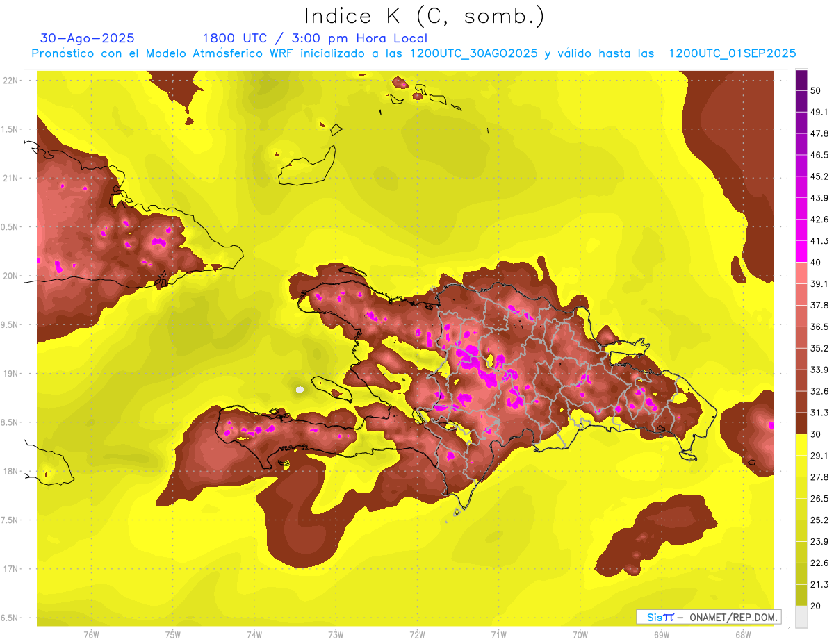Click the "20N" latitude label
Image resolution: width=834 pixels, height=644 pixels.
(11, 276)
